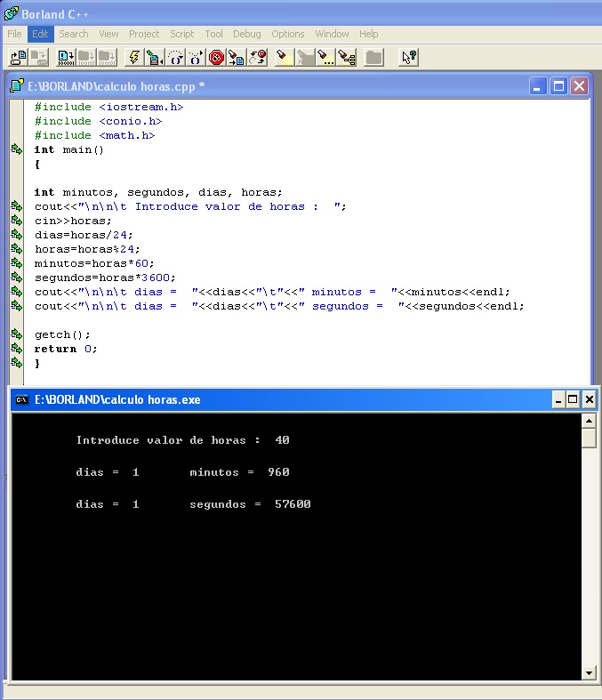Open the Edit menu
Screen dimensions: 602x700
pos(40,34)
